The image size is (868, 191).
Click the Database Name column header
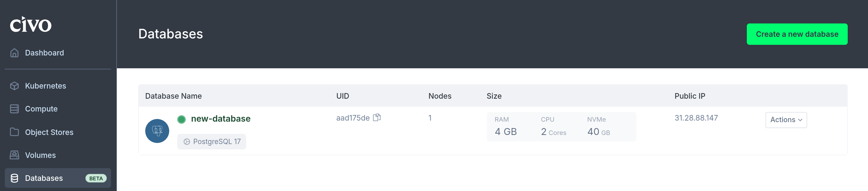click(173, 96)
